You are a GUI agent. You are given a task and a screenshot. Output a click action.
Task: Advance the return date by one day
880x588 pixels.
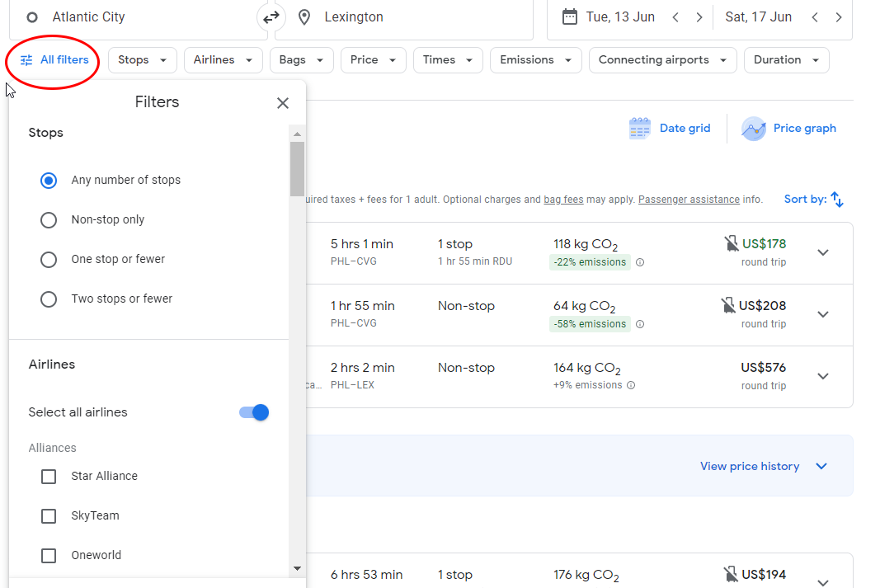(839, 17)
